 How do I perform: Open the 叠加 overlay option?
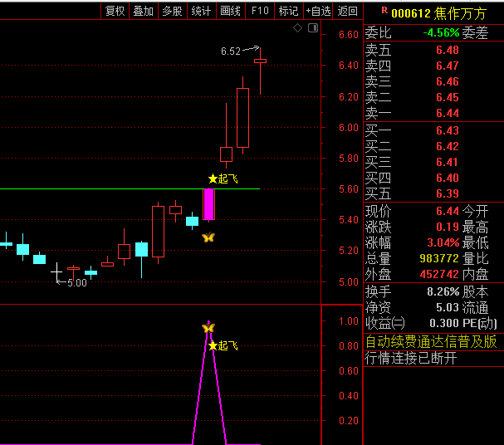(x=144, y=12)
